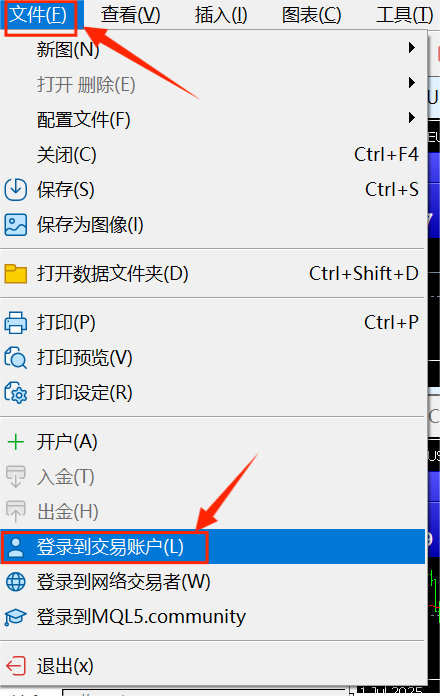Click the red exit icon beside 退出(x)
The height and width of the screenshot is (696, 440).
[16, 666]
